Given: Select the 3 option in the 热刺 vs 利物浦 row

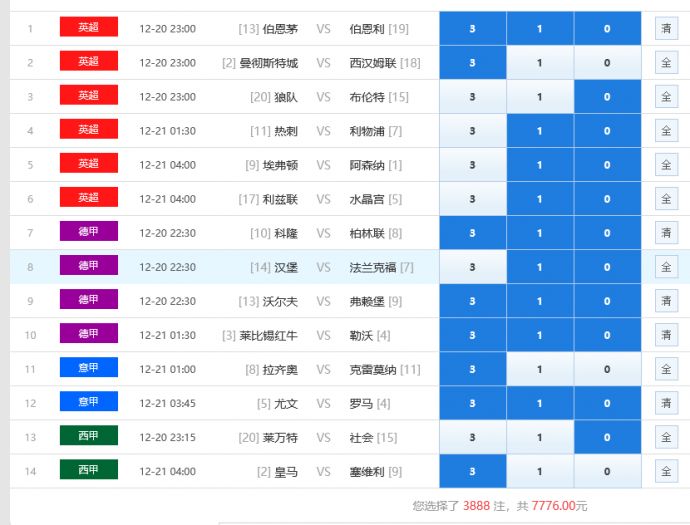Looking at the screenshot, I should tap(472, 131).
